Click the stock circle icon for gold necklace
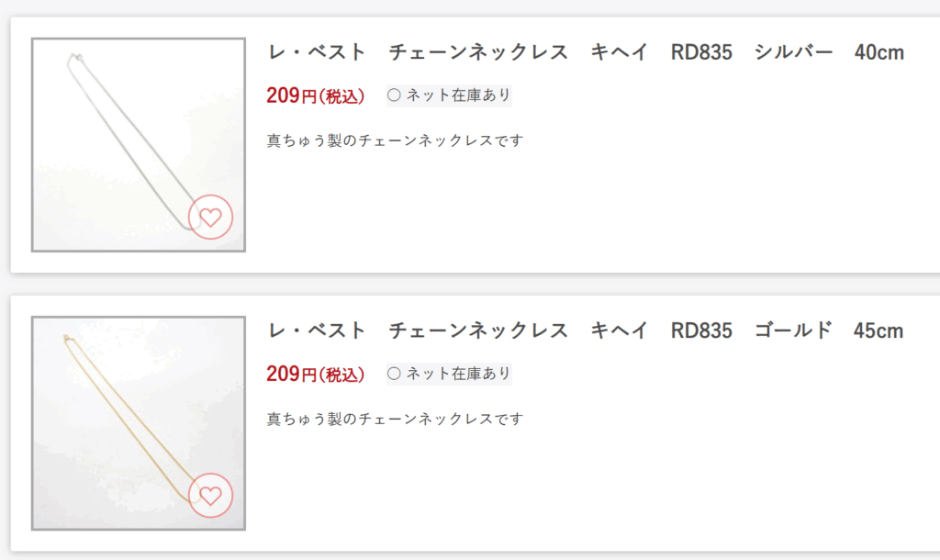This screenshot has width=940, height=560. 394,374
